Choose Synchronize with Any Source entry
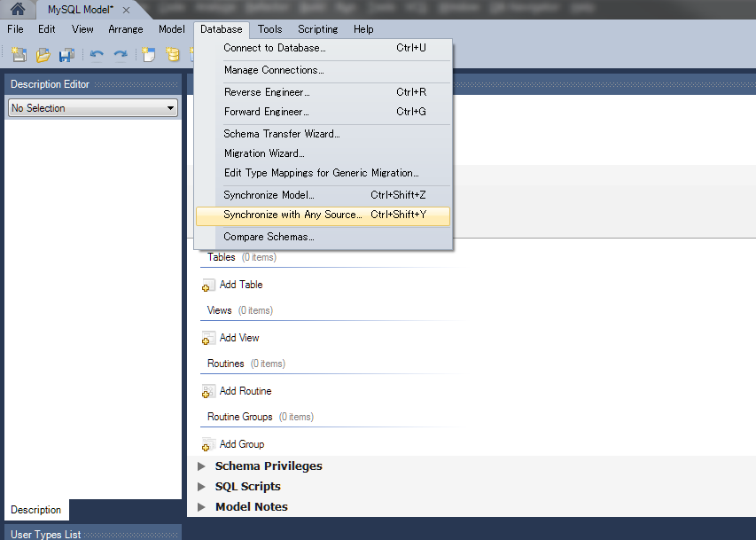The image size is (756, 540). pyautogui.click(x=323, y=215)
